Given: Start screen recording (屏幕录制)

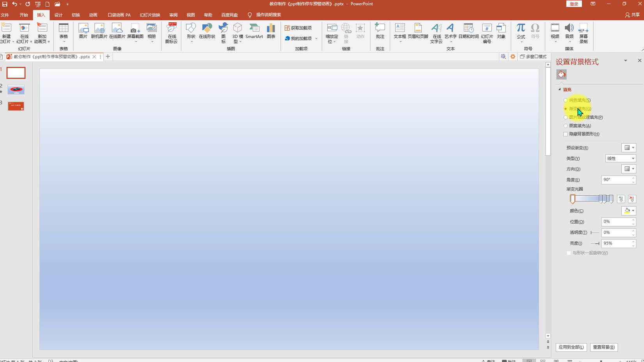Looking at the screenshot, I should 583,33.
